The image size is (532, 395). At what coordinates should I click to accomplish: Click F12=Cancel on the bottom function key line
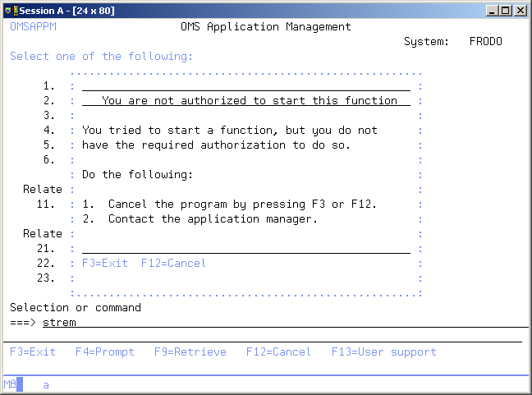(279, 351)
